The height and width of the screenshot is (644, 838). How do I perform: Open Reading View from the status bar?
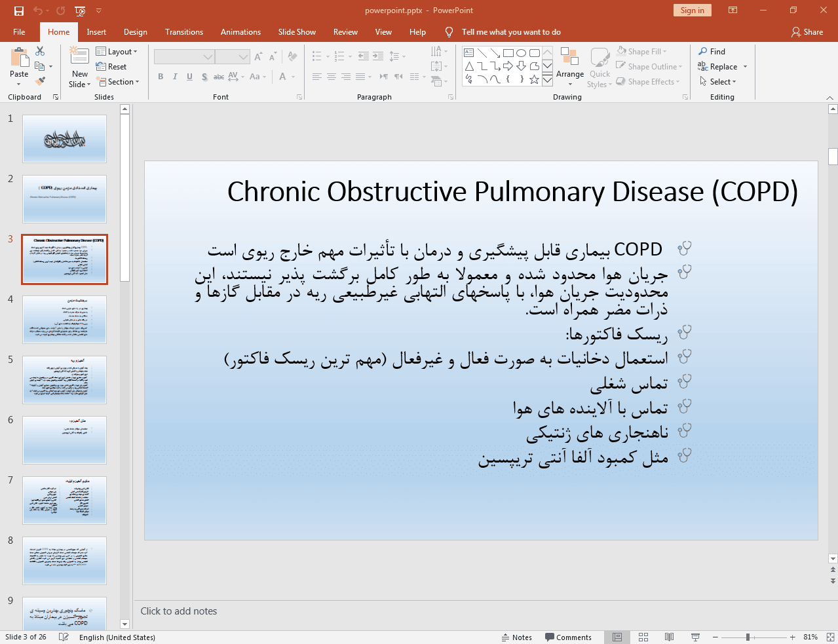tap(669, 637)
